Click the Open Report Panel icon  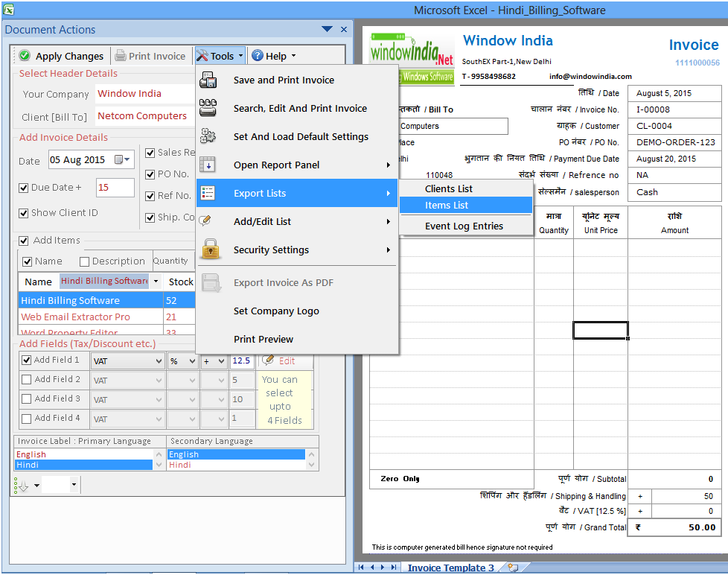tap(208, 165)
